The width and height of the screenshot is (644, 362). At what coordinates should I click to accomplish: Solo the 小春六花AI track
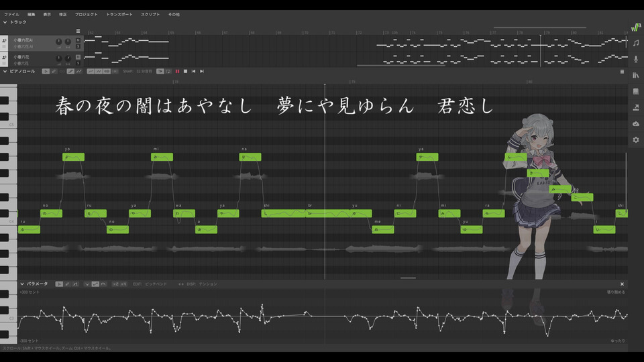click(78, 46)
